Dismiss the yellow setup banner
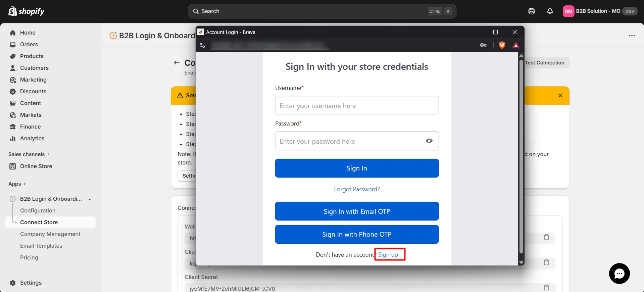The image size is (644, 292). pyautogui.click(x=560, y=95)
